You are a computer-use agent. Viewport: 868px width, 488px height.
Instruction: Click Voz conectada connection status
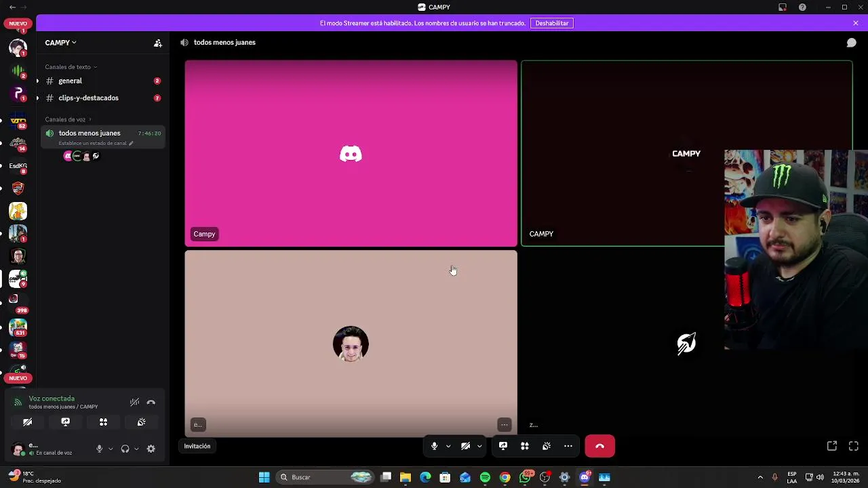point(52,399)
